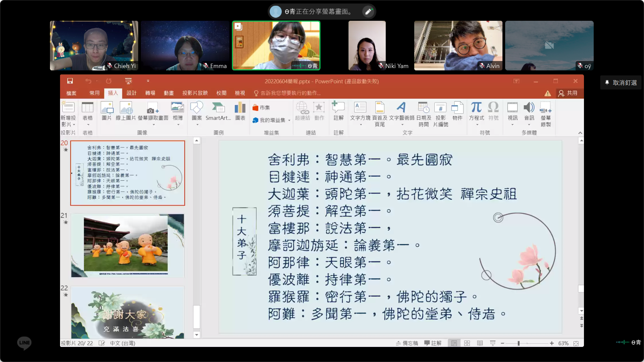Click the 共用 share button
The height and width of the screenshot is (362, 644).
click(x=568, y=93)
